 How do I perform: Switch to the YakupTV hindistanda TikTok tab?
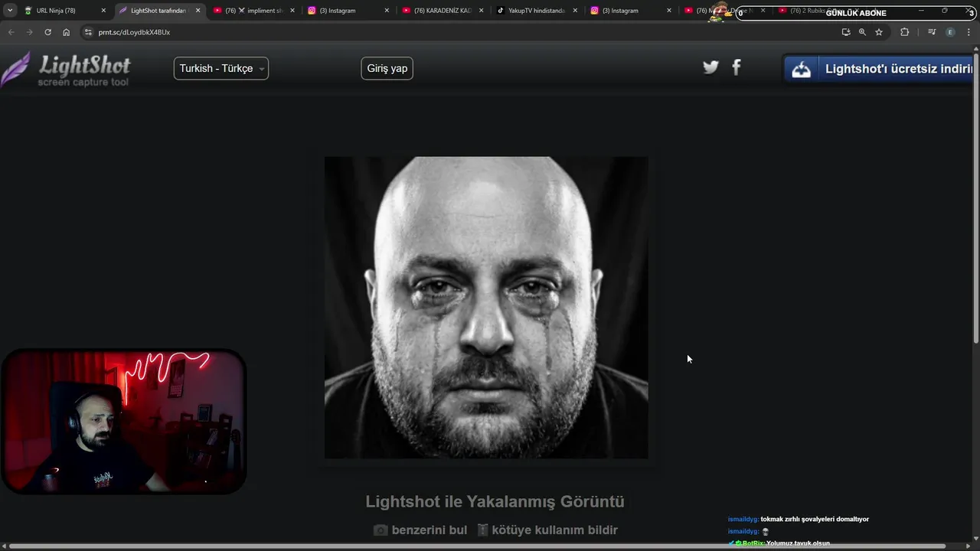pyautogui.click(x=536, y=11)
